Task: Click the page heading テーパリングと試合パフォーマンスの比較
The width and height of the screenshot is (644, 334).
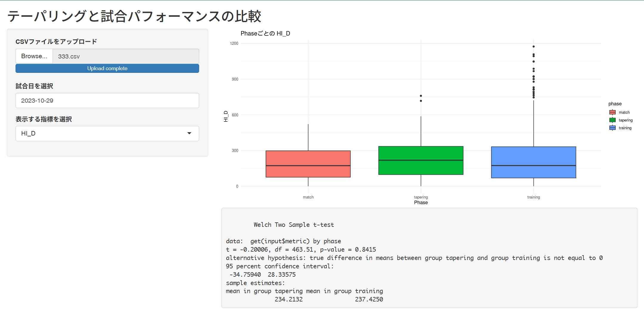Action: (x=134, y=16)
